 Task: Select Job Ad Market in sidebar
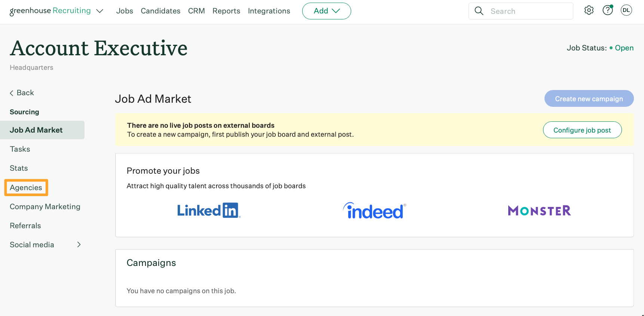(42, 130)
